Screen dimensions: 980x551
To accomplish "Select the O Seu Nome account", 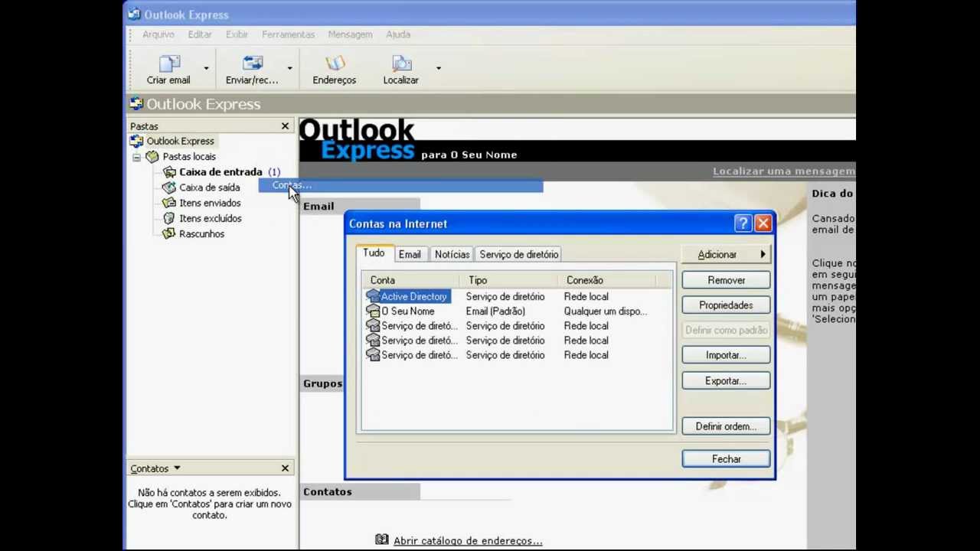I will (408, 311).
